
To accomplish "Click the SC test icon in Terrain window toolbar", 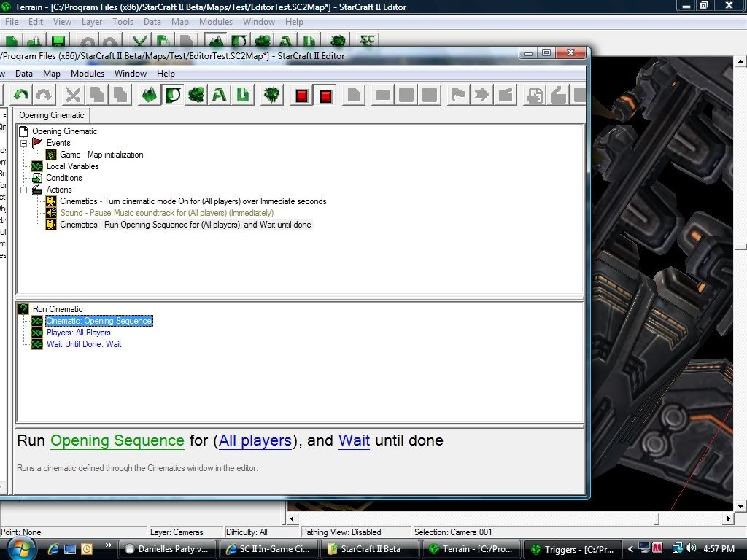I will tap(368, 41).
